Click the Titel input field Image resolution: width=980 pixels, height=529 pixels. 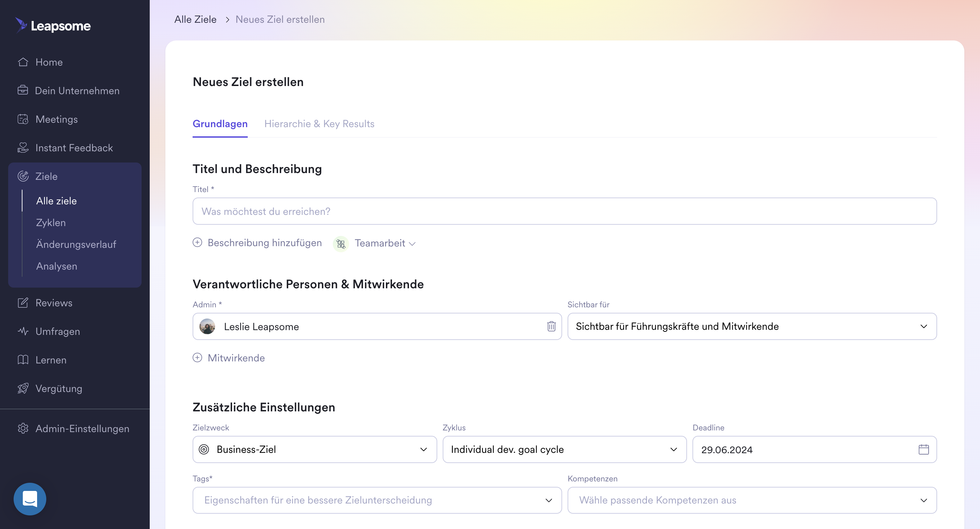tap(565, 211)
